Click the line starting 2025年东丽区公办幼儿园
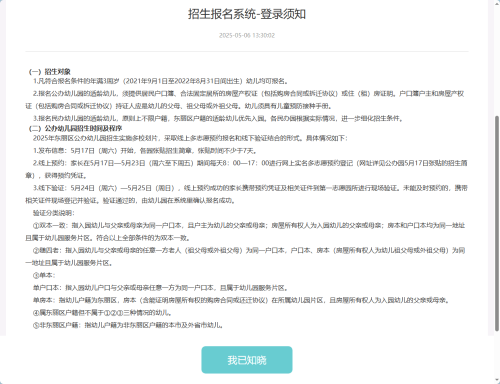The height and width of the screenshot is (384, 500). pyautogui.click(x=190, y=138)
